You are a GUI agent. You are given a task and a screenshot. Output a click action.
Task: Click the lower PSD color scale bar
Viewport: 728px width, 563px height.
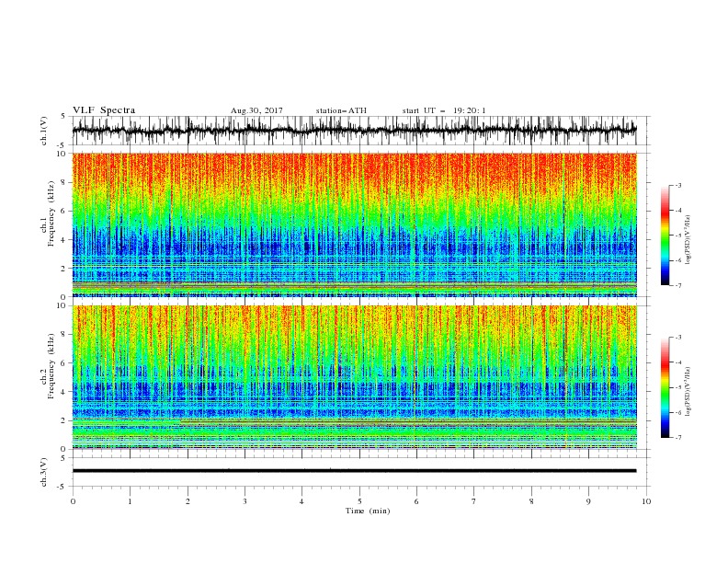coord(665,387)
